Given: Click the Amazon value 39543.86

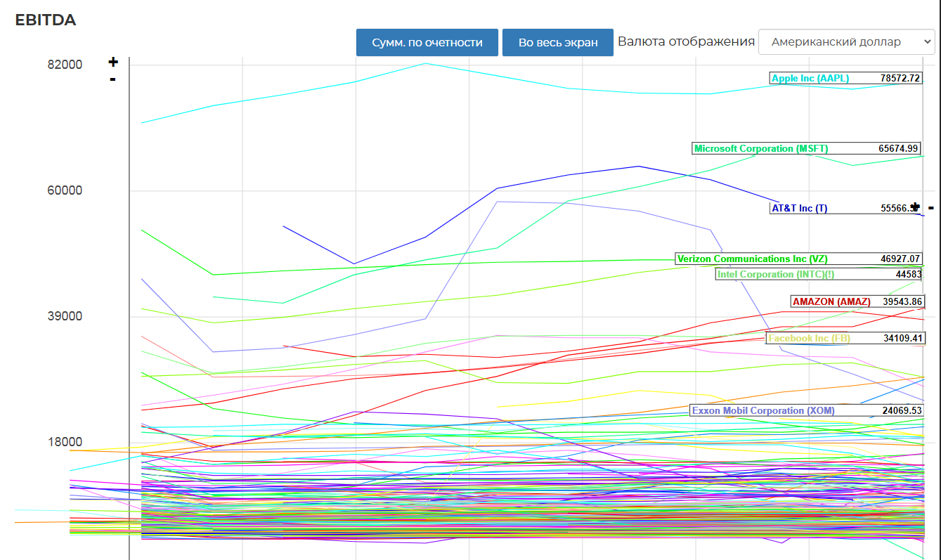Looking at the screenshot, I should pos(902,301).
